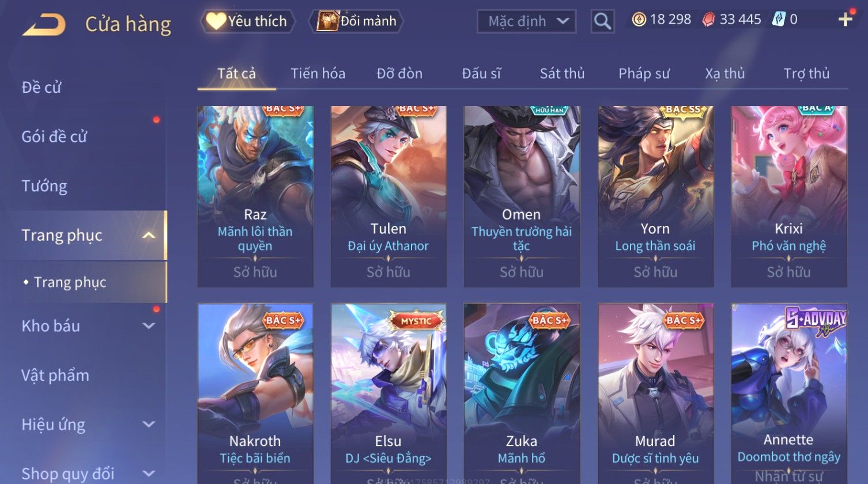Open the search magnifier icon
This screenshot has height=484, width=868.
(x=602, y=22)
